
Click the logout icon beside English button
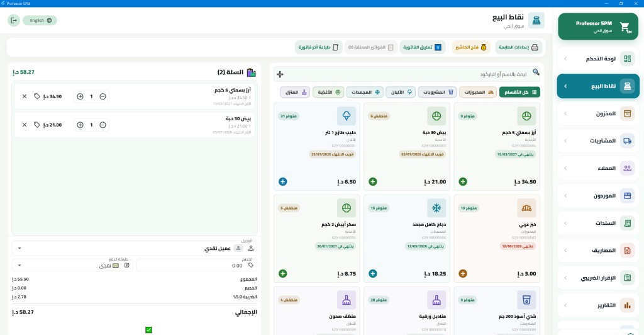point(14,20)
